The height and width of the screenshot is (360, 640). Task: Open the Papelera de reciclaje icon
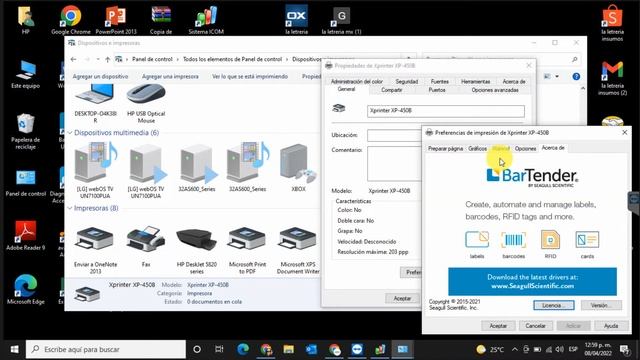[25, 131]
